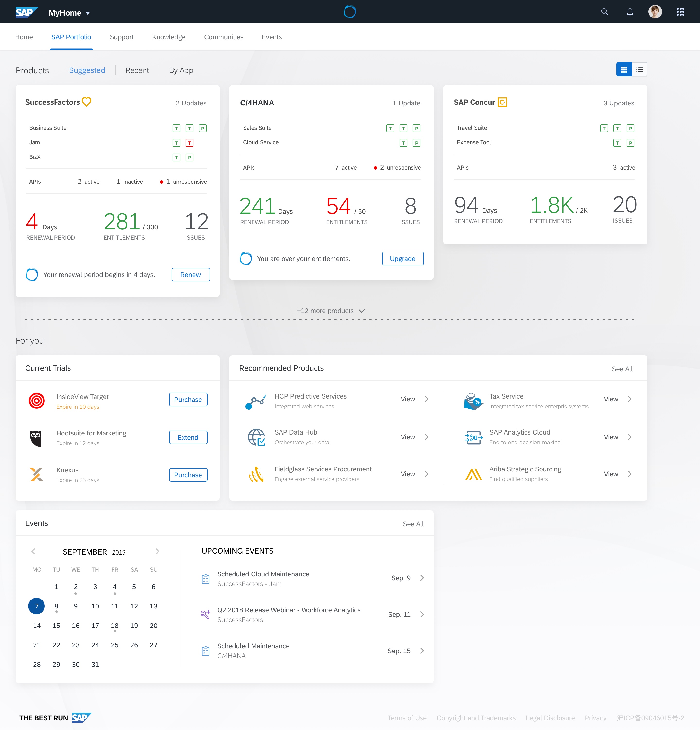
Task: Switch to grid view of products
Action: [x=624, y=69]
